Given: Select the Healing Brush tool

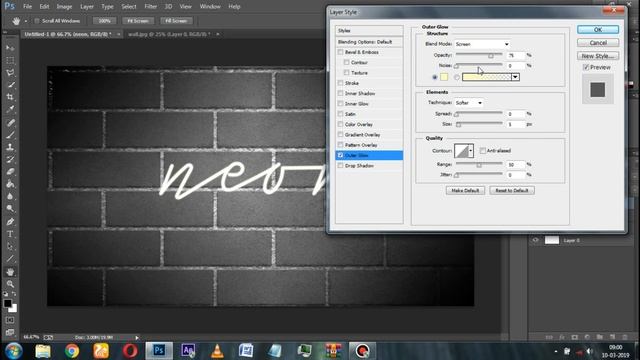Looking at the screenshot, I should [10, 122].
